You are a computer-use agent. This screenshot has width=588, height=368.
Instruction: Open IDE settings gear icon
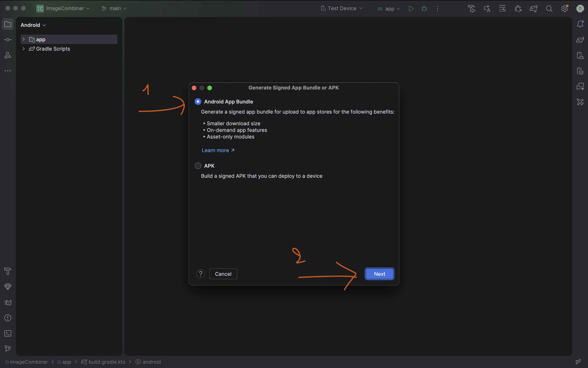[564, 9]
